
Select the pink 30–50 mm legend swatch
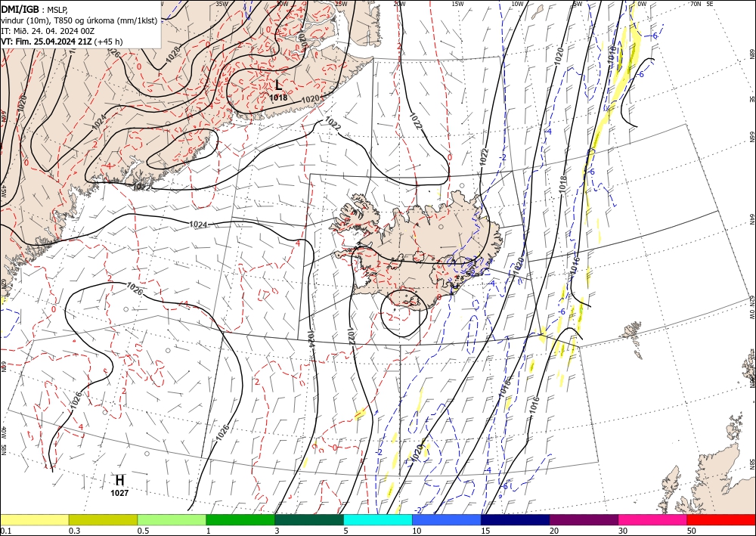tap(653, 519)
